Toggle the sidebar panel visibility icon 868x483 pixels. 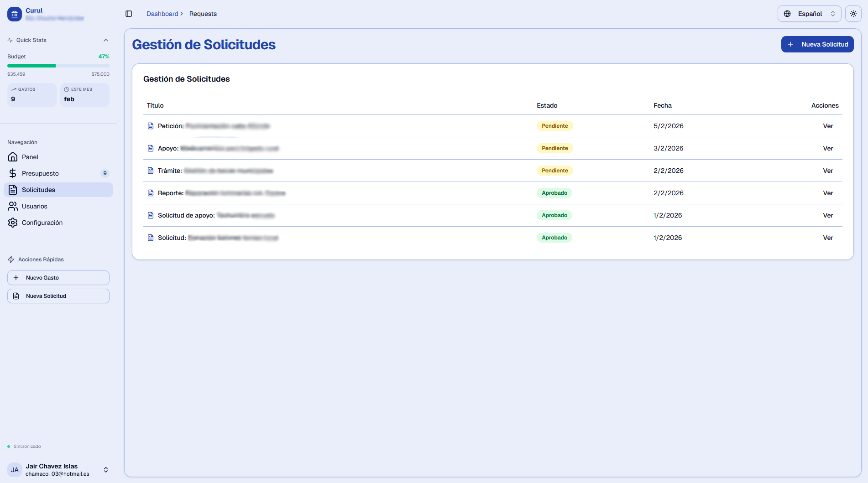[x=129, y=14]
